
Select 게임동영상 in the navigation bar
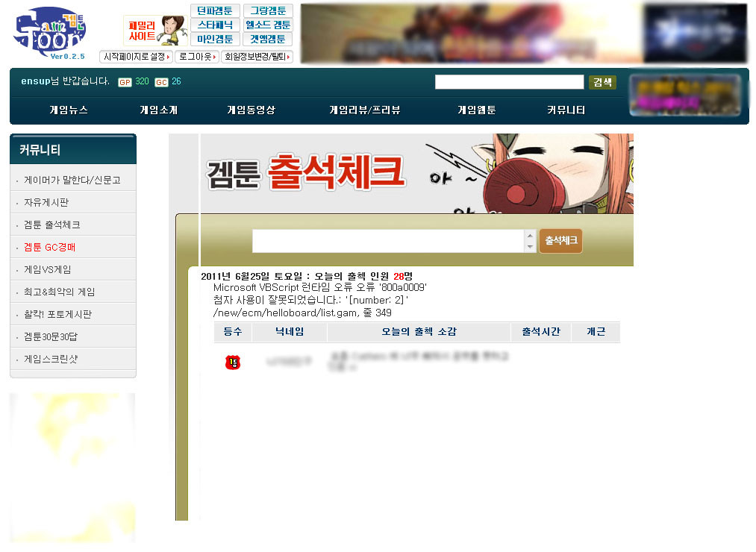click(251, 110)
